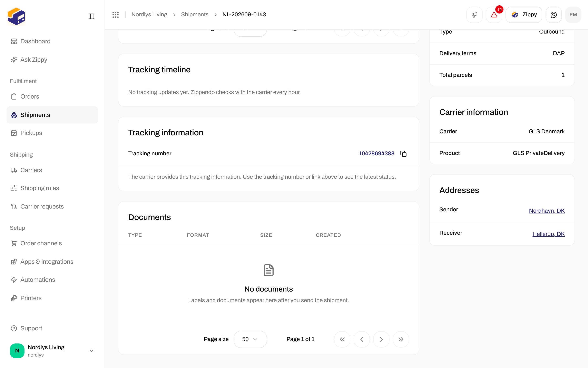
Task: Click the Page 1 of 1 label
Action: pos(300,339)
